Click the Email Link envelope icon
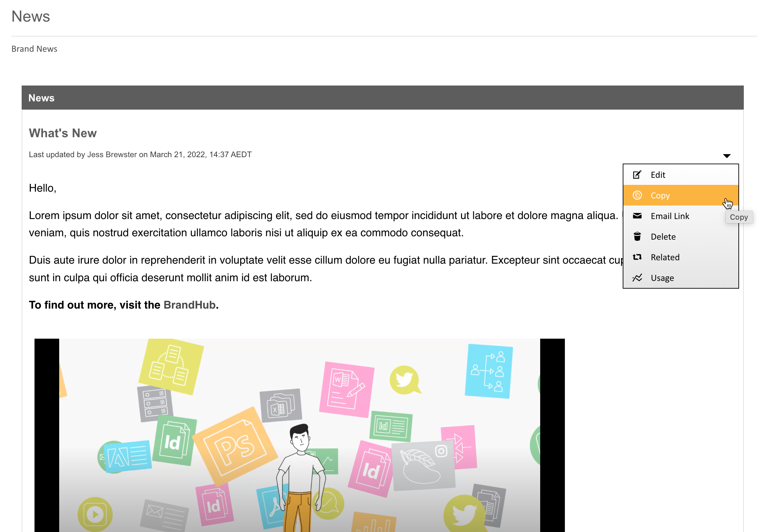The width and height of the screenshot is (757, 532). coord(637,216)
